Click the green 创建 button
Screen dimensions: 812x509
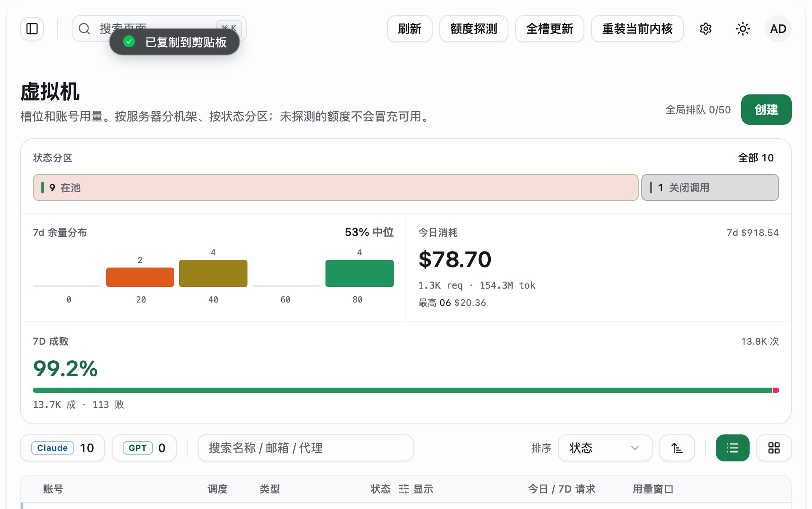tap(766, 110)
